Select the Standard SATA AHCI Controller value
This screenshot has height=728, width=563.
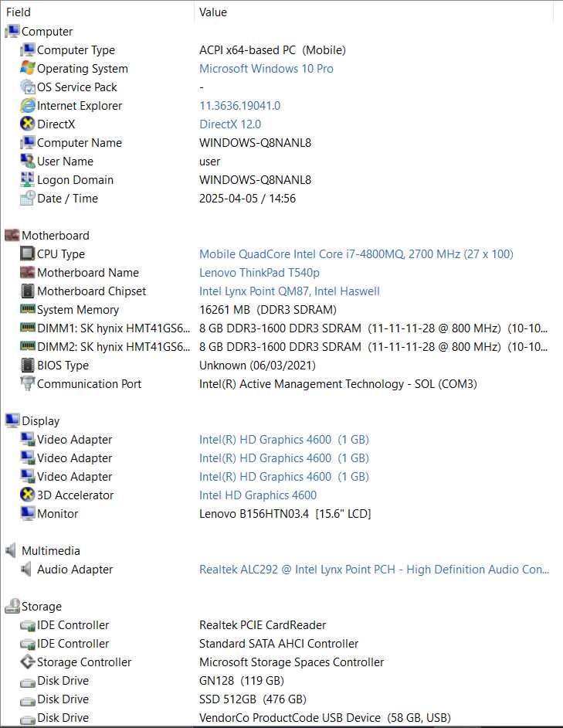[x=279, y=644]
